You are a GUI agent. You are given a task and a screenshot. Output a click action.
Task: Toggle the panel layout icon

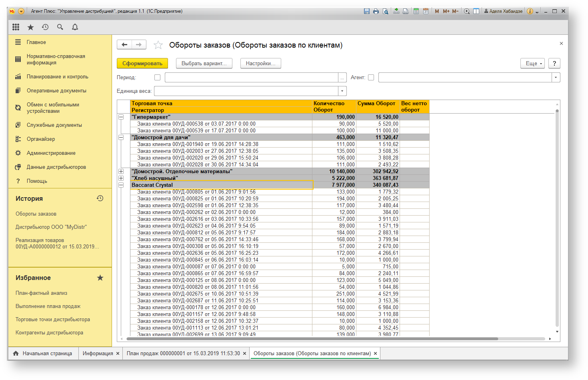point(476,11)
